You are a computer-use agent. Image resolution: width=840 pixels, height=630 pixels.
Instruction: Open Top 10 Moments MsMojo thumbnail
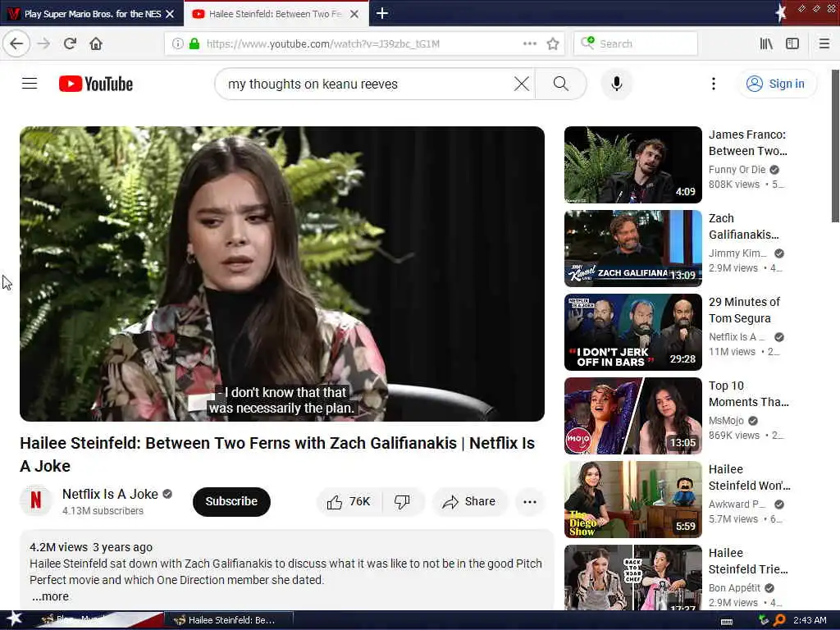click(632, 416)
